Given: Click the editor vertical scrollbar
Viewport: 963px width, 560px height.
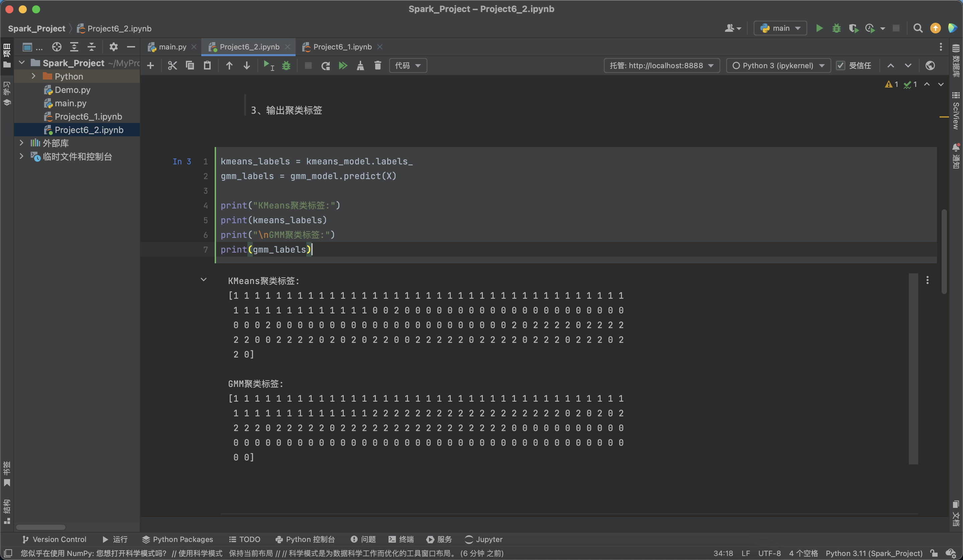Looking at the screenshot, I should 944,251.
